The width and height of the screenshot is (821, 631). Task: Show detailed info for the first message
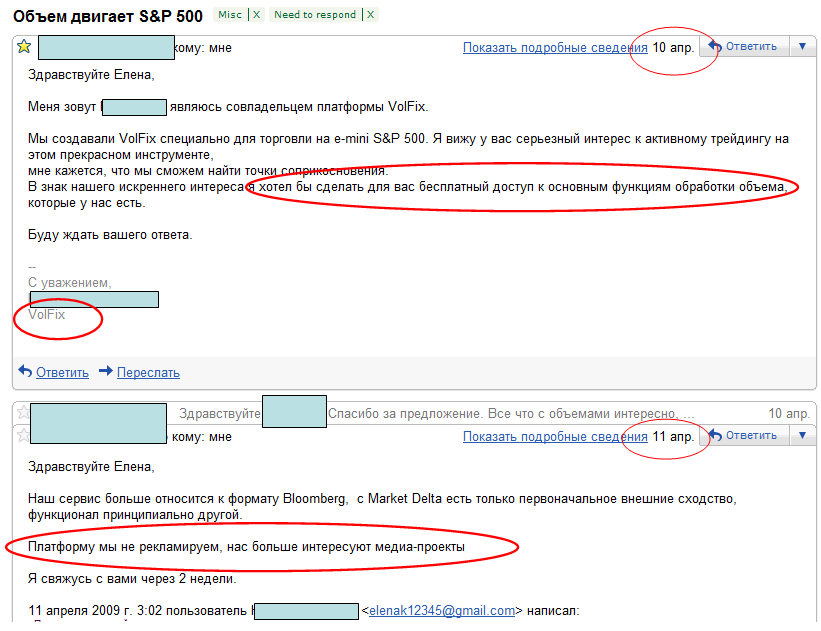[x=555, y=47]
